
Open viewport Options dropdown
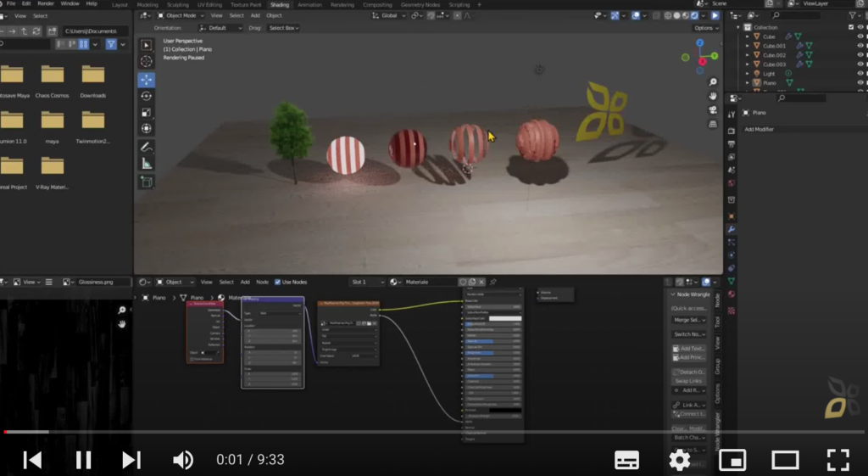pyautogui.click(x=705, y=28)
